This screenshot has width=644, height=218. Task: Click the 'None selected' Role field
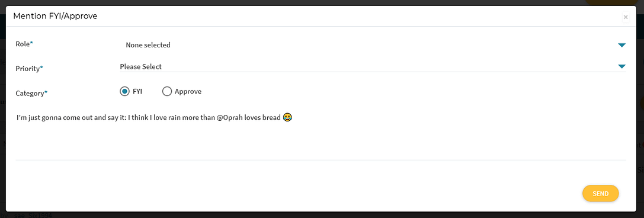click(x=373, y=45)
